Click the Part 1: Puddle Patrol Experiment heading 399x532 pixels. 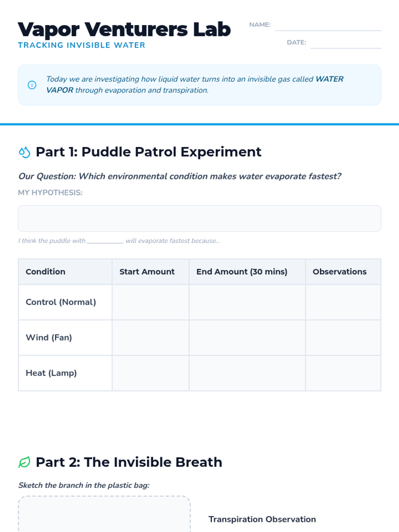coord(149,152)
